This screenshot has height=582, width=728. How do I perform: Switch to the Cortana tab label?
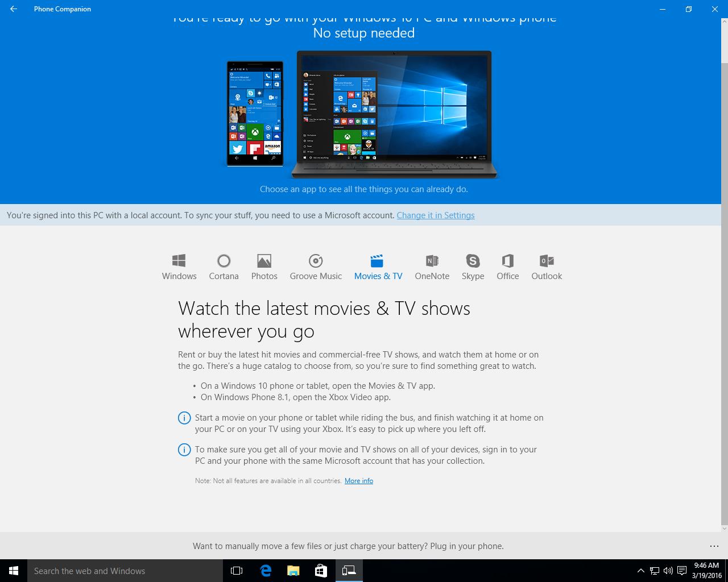click(x=224, y=276)
